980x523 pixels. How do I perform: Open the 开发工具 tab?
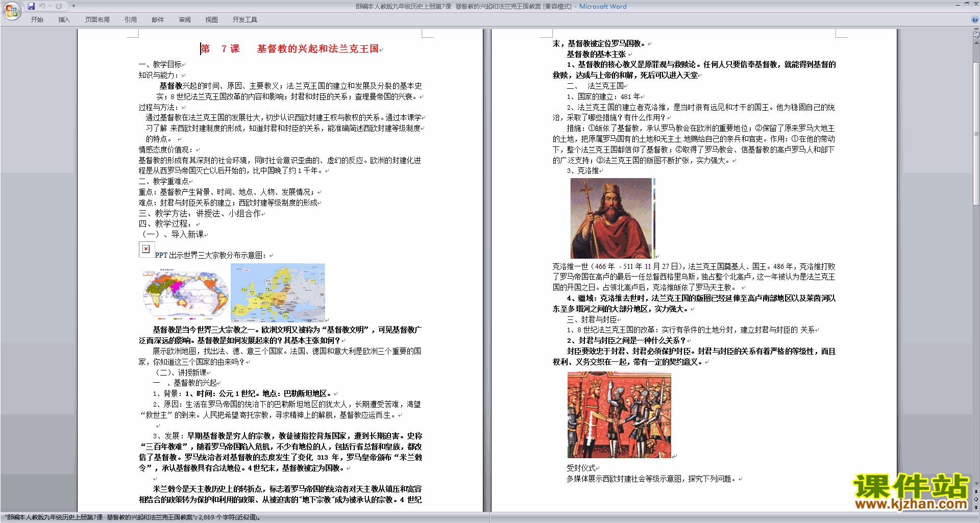pyautogui.click(x=245, y=20)
